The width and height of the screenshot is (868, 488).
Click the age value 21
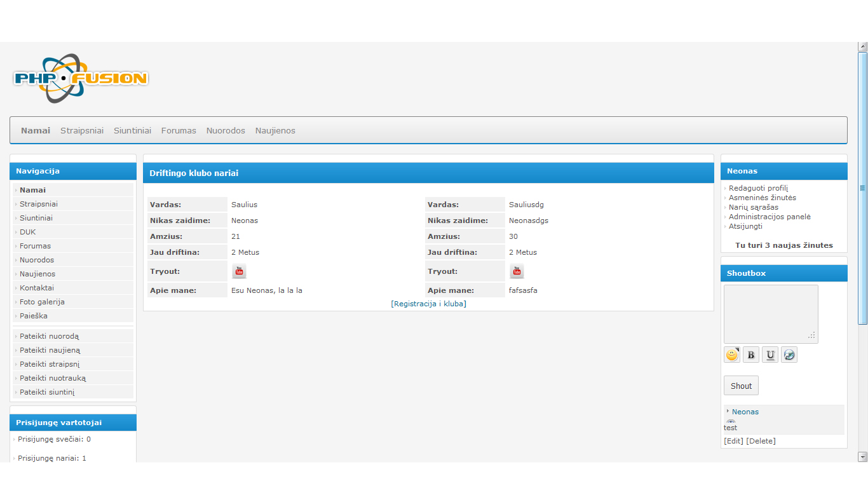[x=235, y=236]
